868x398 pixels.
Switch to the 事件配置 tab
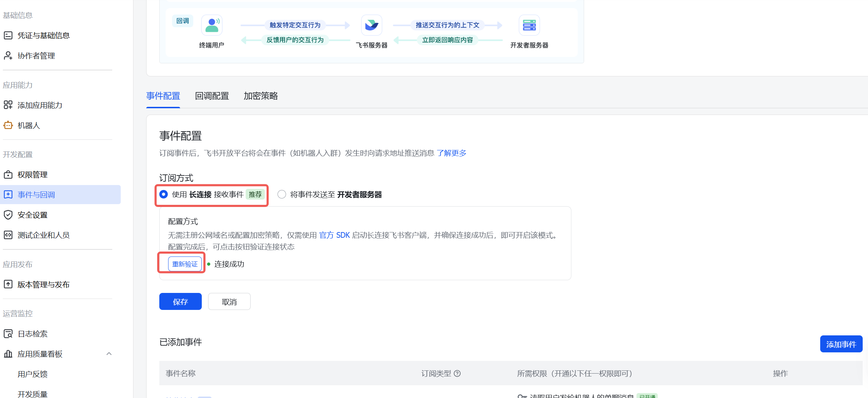pyautogui.click(x=163, y=96)
